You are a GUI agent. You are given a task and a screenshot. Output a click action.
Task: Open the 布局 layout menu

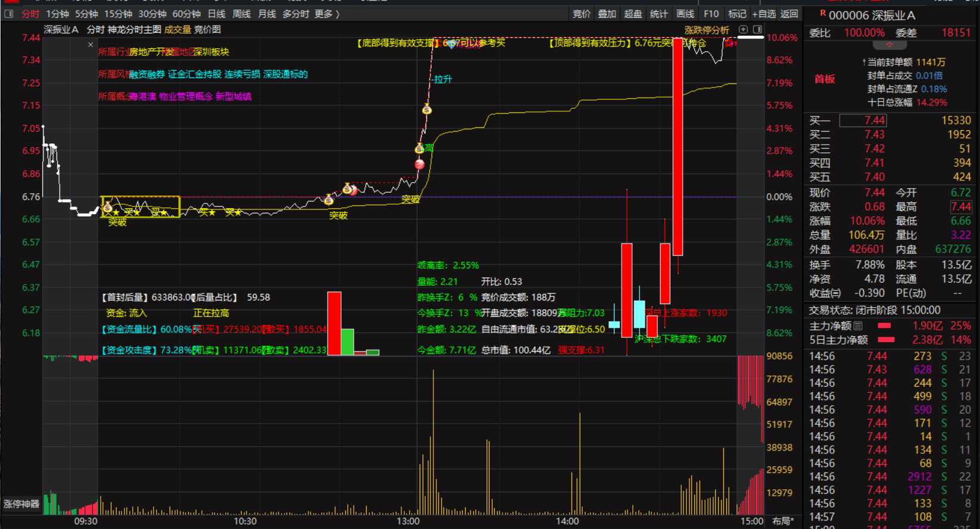782,521
